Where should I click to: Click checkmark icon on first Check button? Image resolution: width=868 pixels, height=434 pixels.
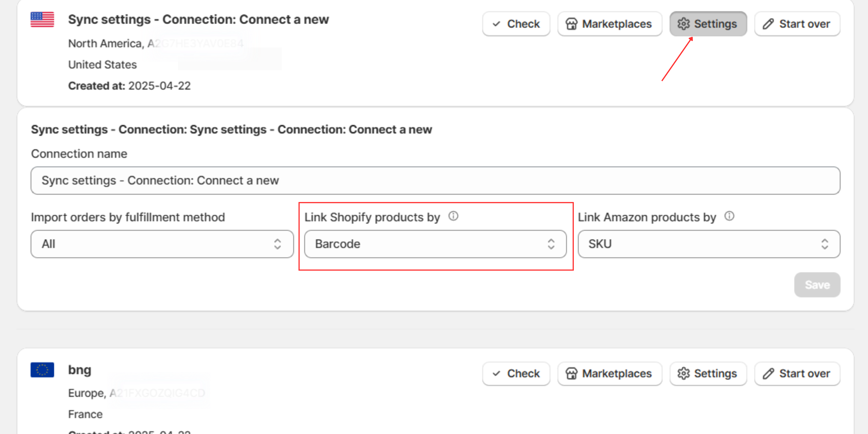tap(496, 24)
